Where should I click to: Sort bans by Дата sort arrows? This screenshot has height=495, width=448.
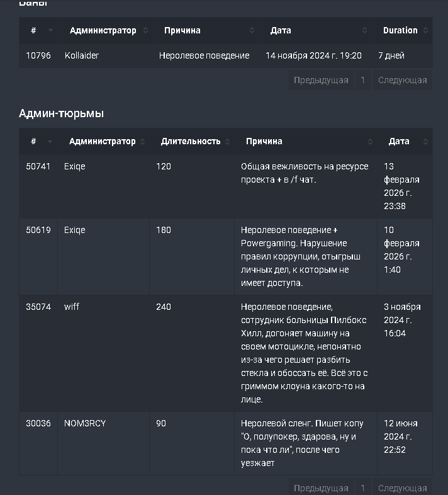pos(364,30)
